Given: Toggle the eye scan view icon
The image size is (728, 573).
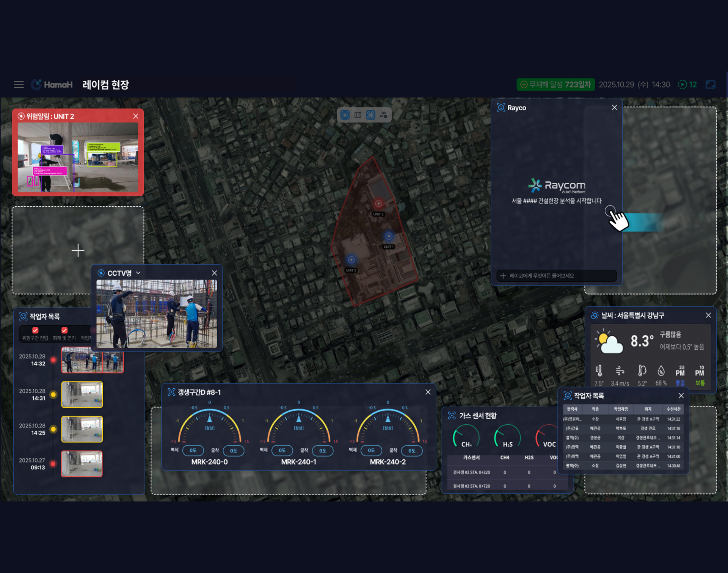Looking at the screenshot, I should click(x=345, y=115).
